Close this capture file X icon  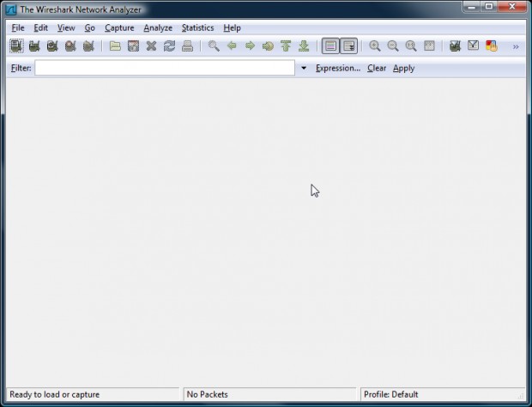tap(151, 46)
